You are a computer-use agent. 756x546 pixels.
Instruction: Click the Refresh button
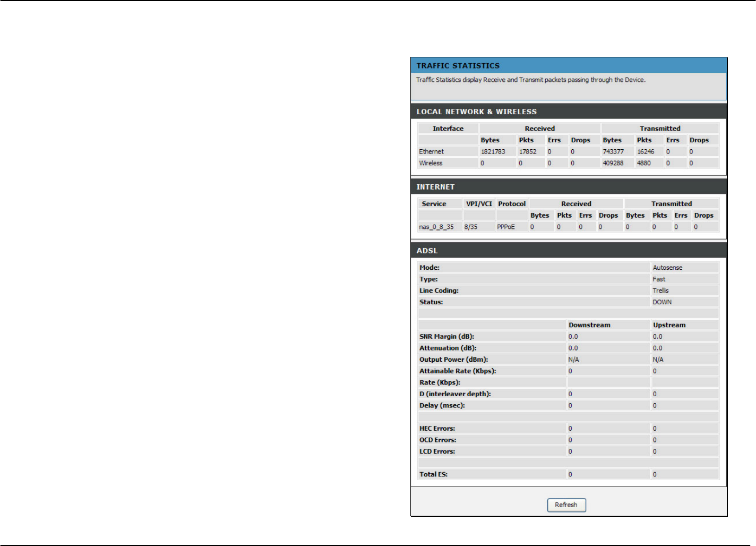click(x=566, y=505)
